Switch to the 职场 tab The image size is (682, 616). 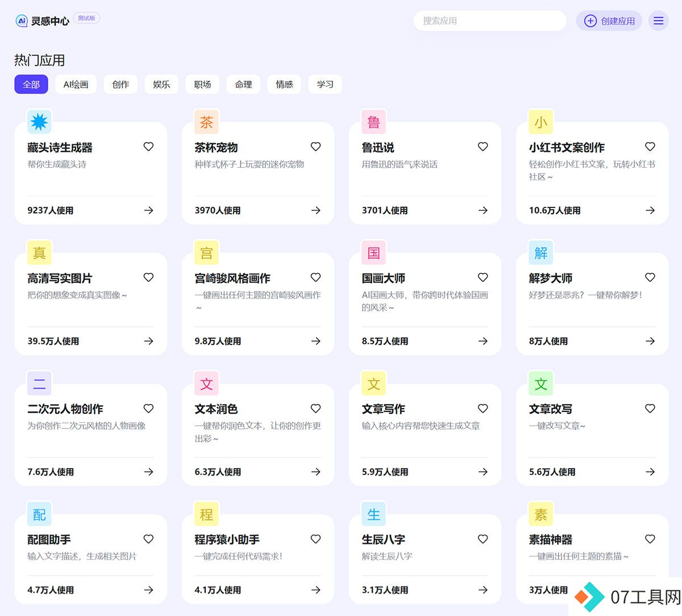(x=202, y=84)
